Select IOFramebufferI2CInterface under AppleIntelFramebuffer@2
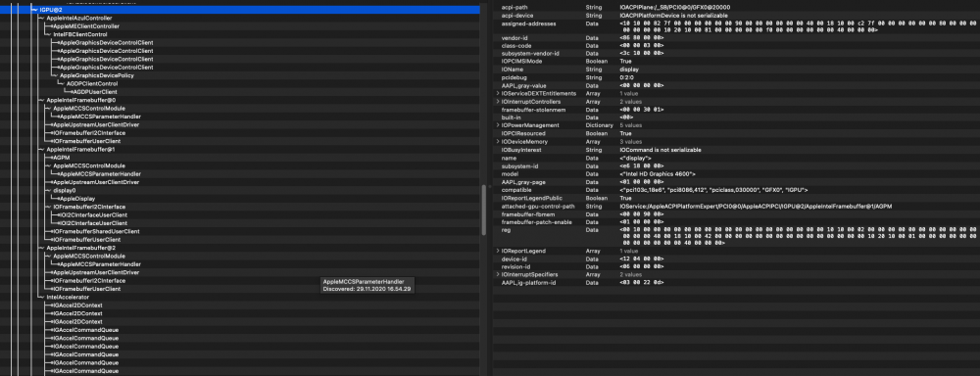 point(90,280)
